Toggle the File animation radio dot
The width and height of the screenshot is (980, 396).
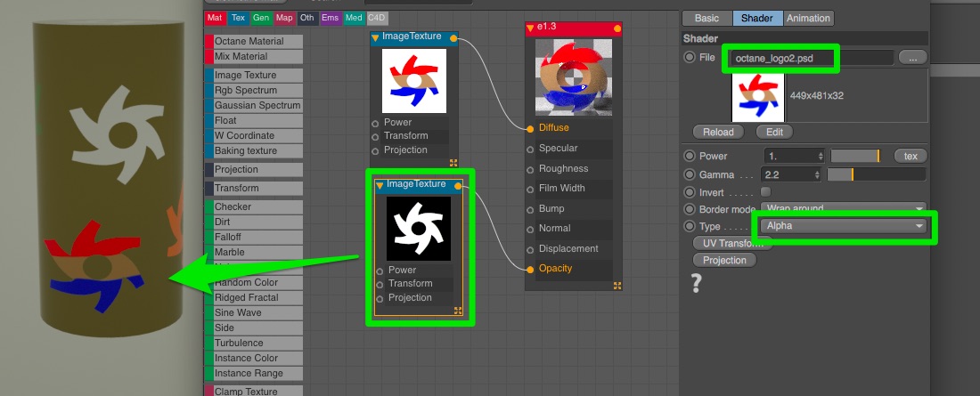point(690,58)
